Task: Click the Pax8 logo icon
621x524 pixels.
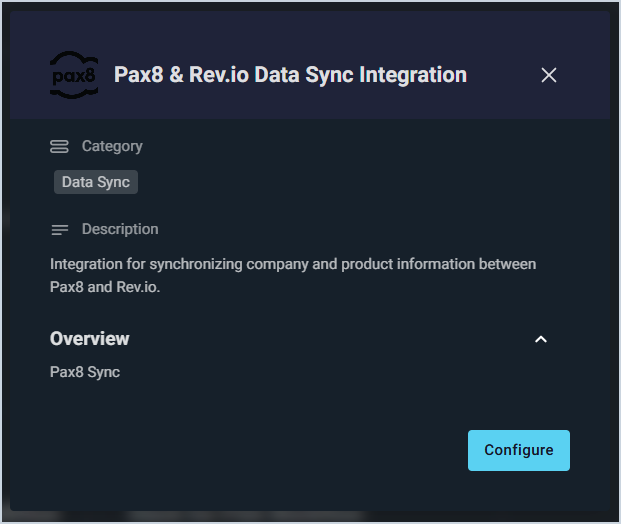Action: point(74,75)
